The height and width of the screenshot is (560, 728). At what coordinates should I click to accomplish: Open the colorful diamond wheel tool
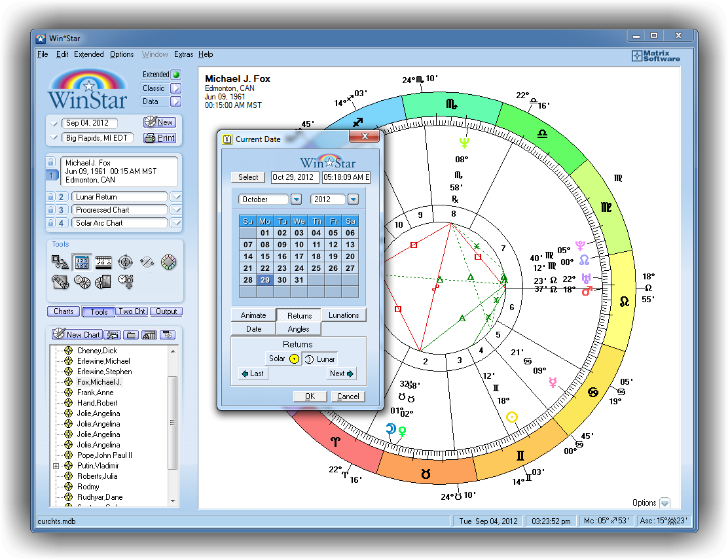[168, 262]
